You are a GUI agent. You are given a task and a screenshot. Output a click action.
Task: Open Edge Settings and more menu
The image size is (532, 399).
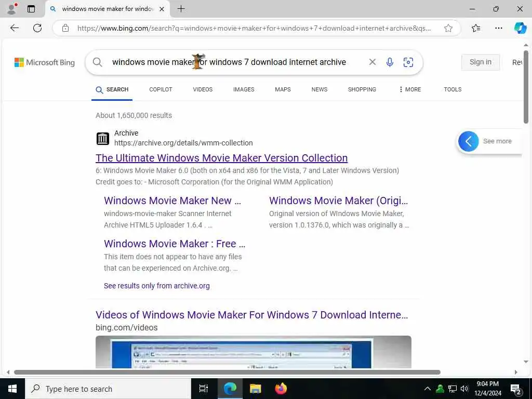(x=498, y=28)
